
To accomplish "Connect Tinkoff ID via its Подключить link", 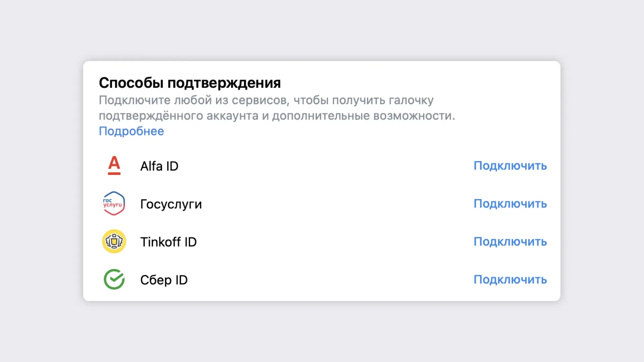I will coord(510,241).
